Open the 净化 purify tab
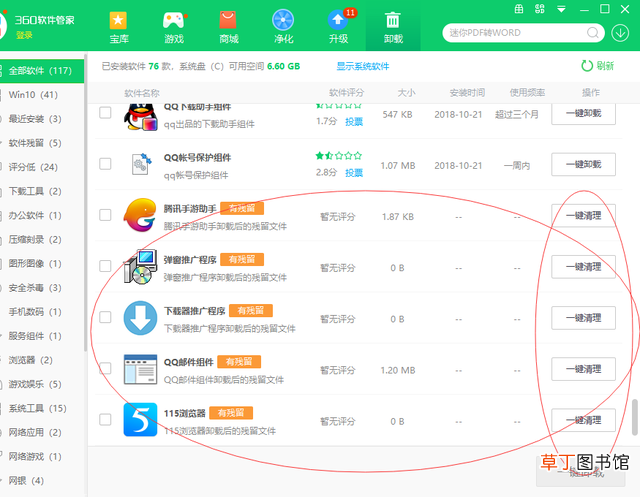Viewport: 640px width, 497px height. click(x=283, y=27)
